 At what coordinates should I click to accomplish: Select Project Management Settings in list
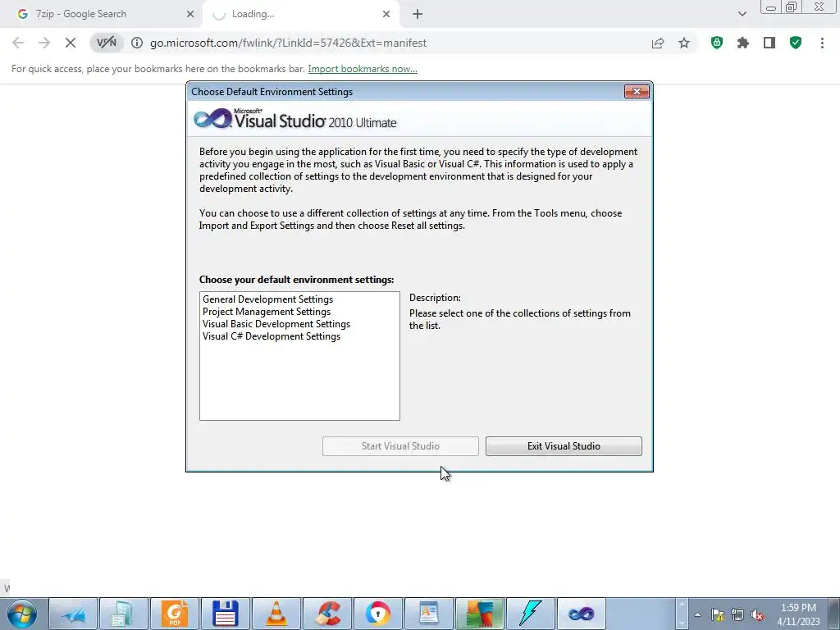[x=267, y=312]
